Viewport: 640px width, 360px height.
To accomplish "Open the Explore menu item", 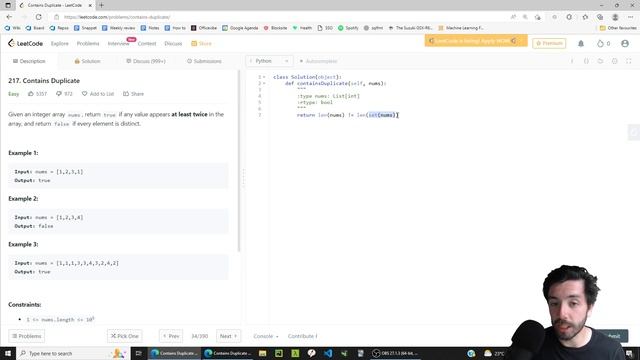I will 60,43.
